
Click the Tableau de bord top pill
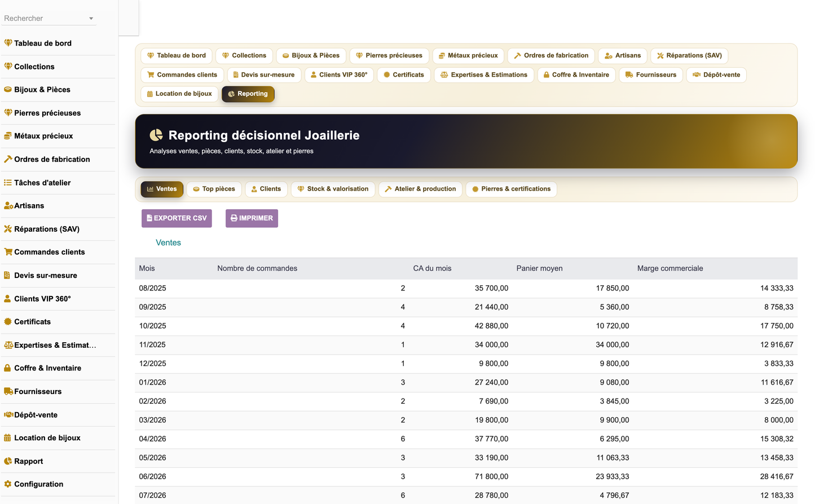[x=177, y=56]
